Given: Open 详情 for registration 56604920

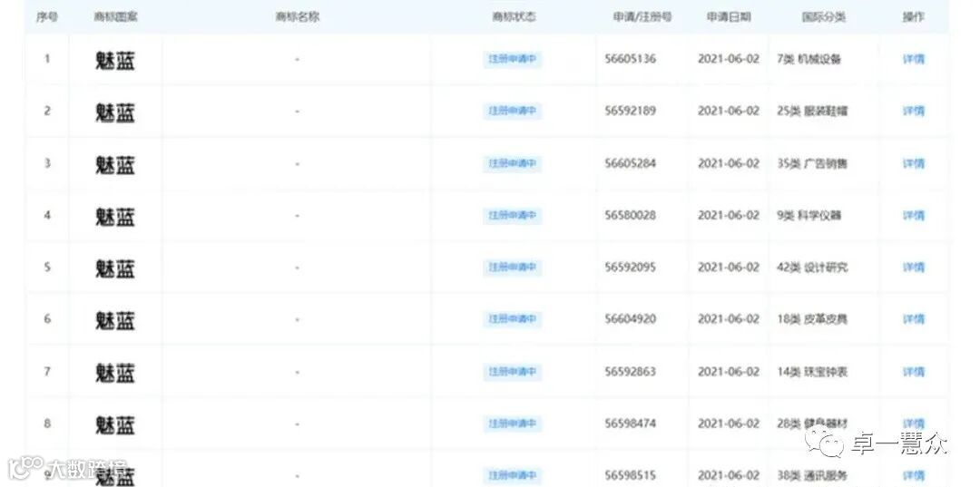Looking at the screenshot, I should coord(913,319).
